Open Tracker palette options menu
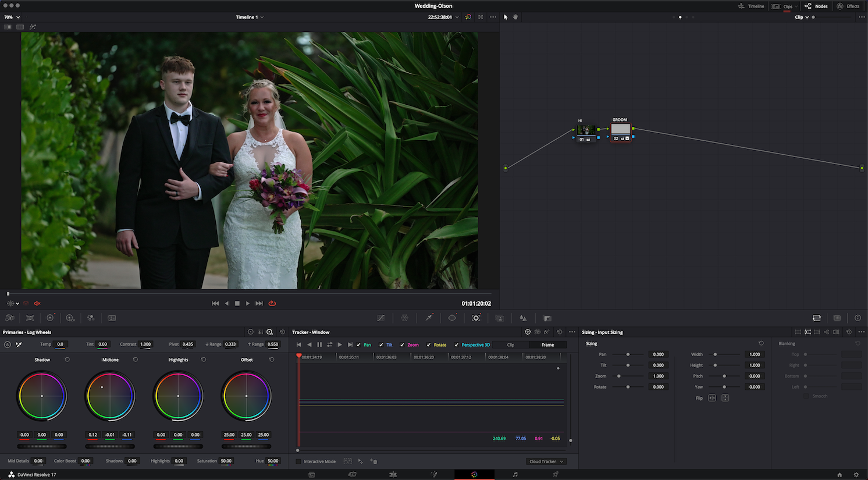Screen dimensions: 868x480 [572, 332]
